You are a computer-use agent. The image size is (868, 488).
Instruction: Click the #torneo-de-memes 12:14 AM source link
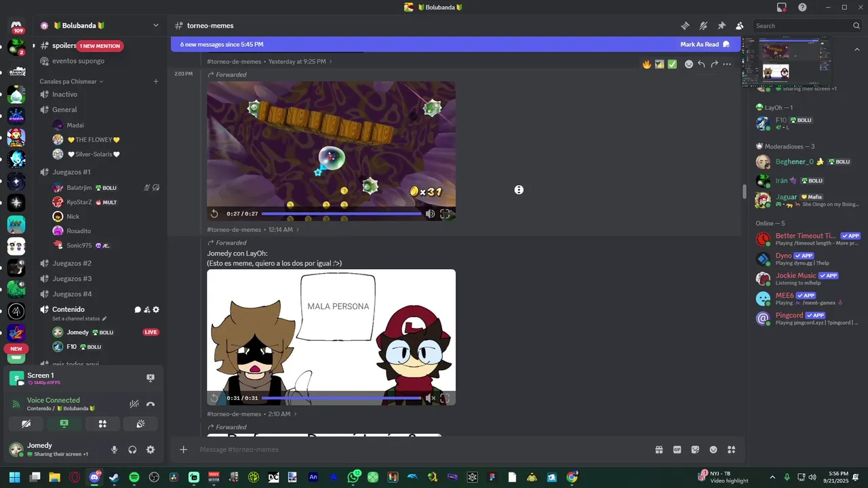click(x=253, y=230)
